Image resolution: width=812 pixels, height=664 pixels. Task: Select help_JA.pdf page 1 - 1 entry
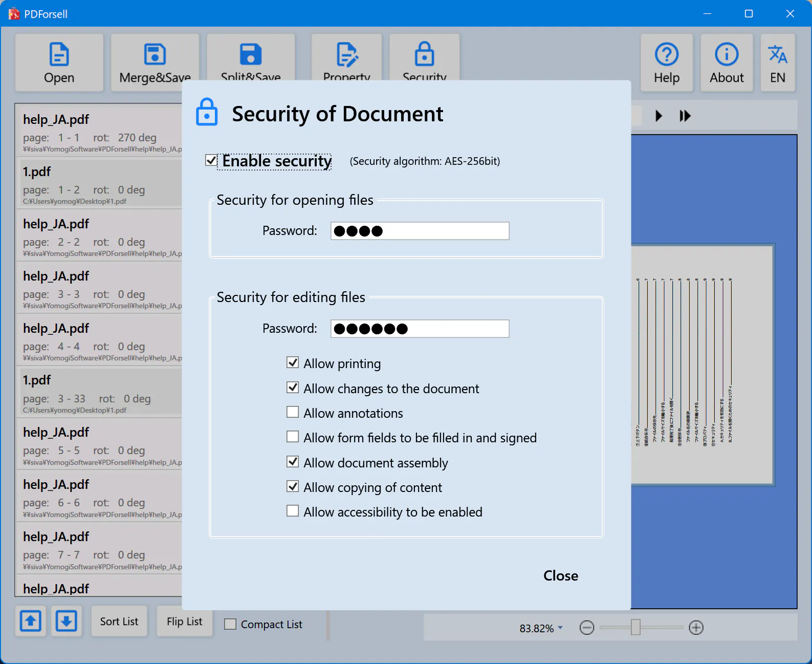point(100,131)
